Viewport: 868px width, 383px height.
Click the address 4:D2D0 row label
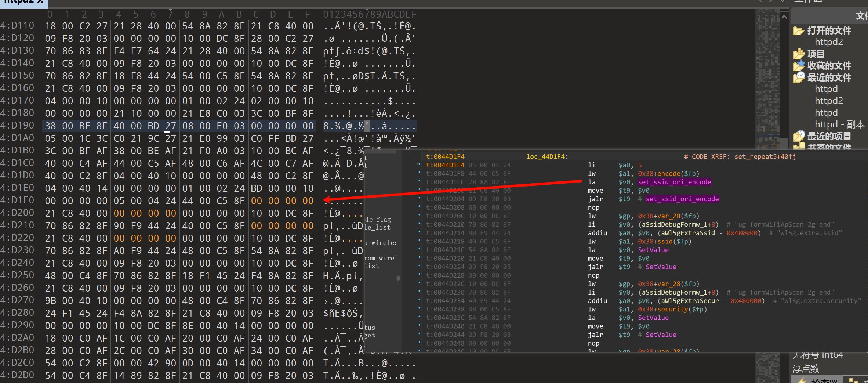(x=17, y=375)
